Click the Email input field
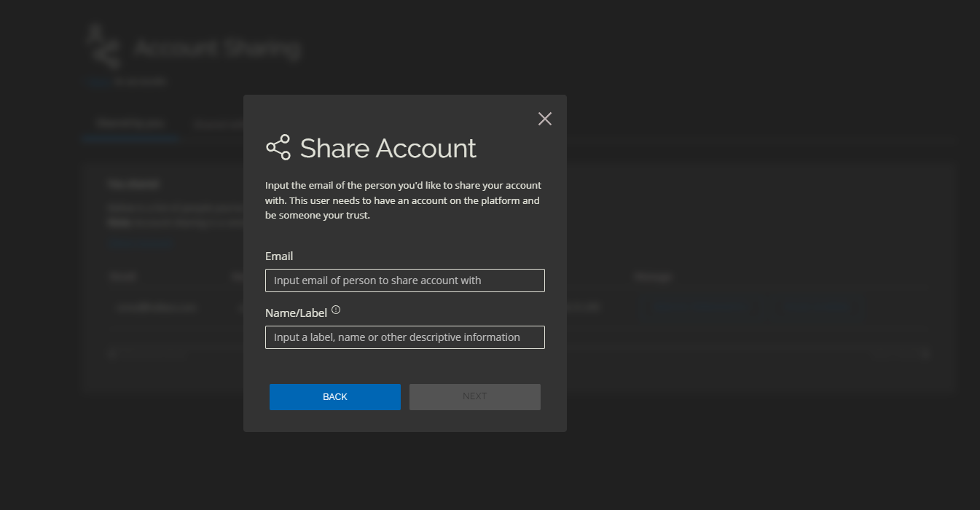The width and height of the screenshot is (980, 510). point(405,280)
